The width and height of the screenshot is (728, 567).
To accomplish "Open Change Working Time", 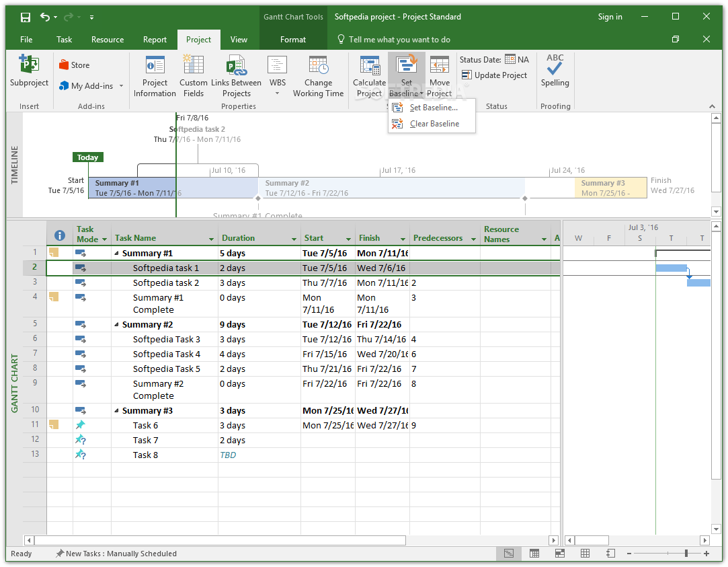I will (x=318, y=76).
